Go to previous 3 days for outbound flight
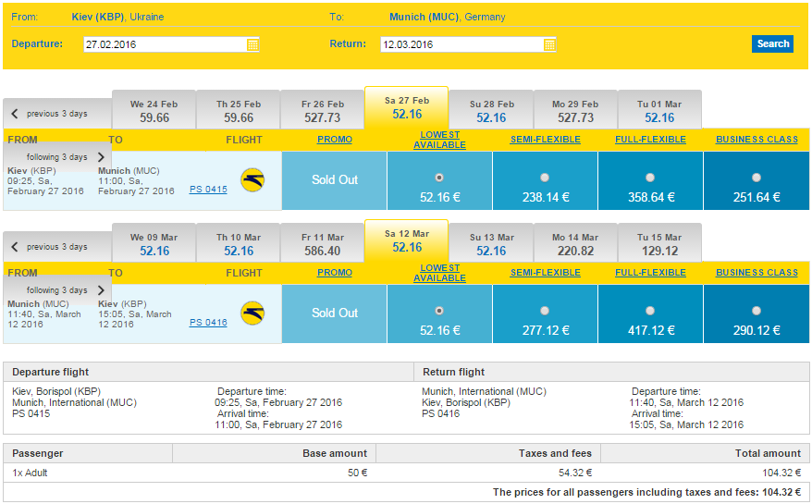This screenshot has width=812, height=504. tap(50, 114)
